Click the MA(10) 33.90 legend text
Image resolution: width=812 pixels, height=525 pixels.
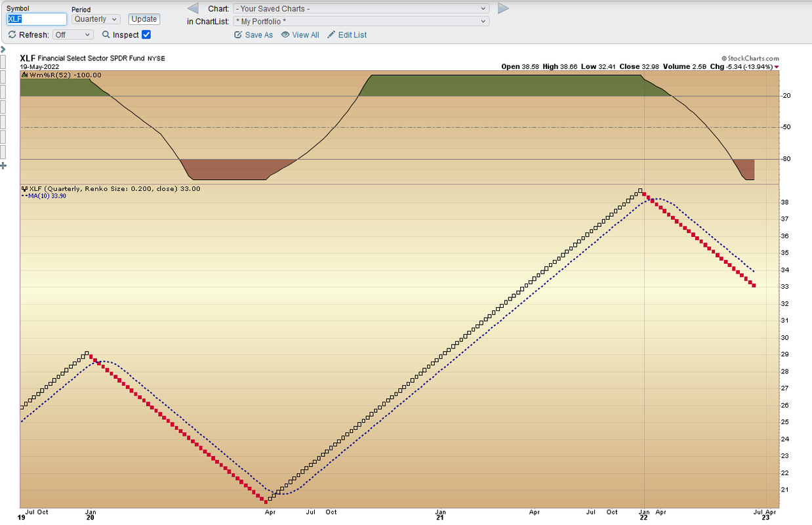pyautogui.click(x=47, y=196)
